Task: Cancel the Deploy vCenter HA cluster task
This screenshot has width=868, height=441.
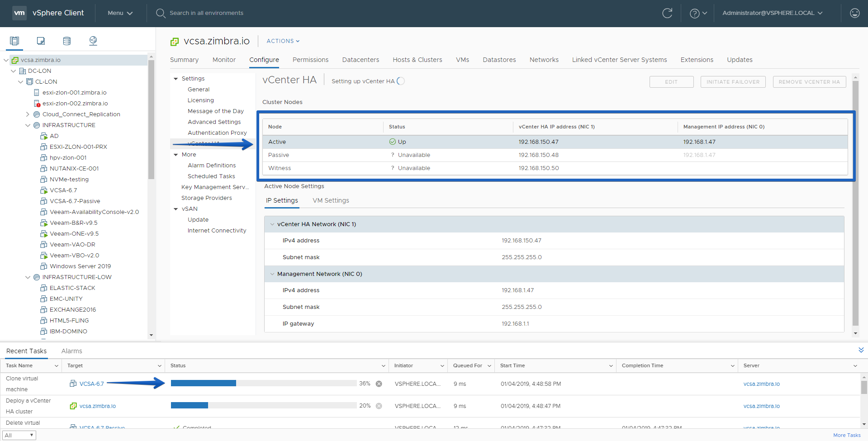Action: pyautogui.click(x=379, y=406)
